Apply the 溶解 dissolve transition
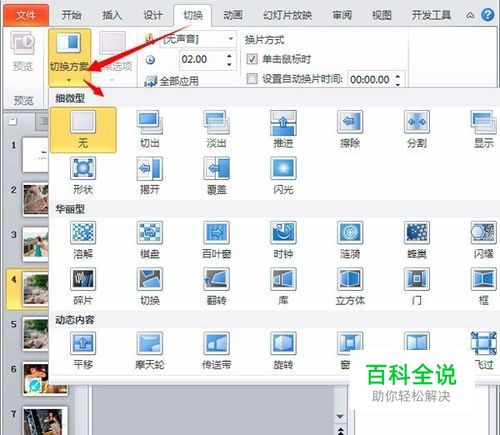The height and width of the screenshot is (435, 500). click(83, 240)
